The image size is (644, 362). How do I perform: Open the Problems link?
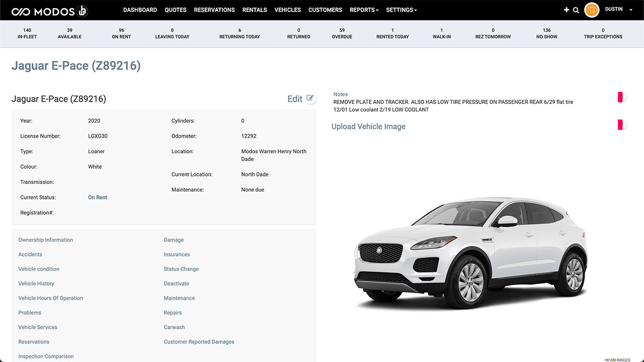[30, 313]
